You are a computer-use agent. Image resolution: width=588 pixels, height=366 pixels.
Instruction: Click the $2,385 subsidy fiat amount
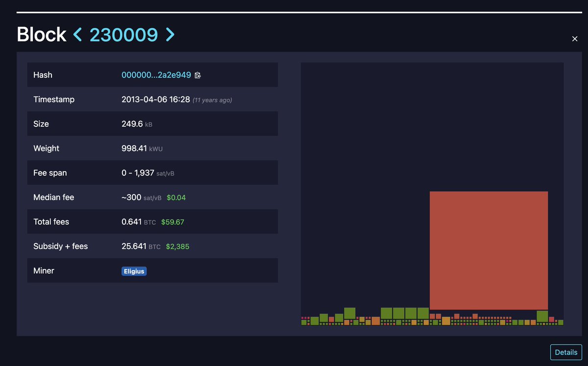(177, 246)
